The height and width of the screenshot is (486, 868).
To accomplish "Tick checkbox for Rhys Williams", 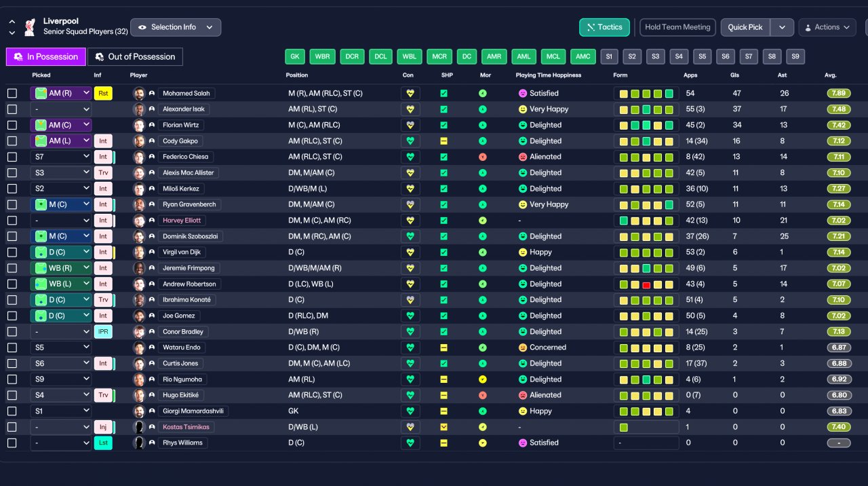I will 12,443.
